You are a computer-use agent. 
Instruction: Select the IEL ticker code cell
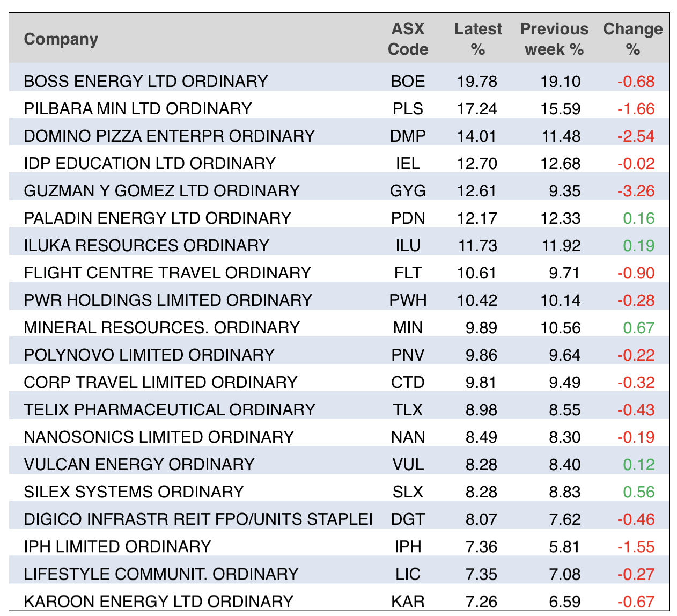tap(408, 164)
